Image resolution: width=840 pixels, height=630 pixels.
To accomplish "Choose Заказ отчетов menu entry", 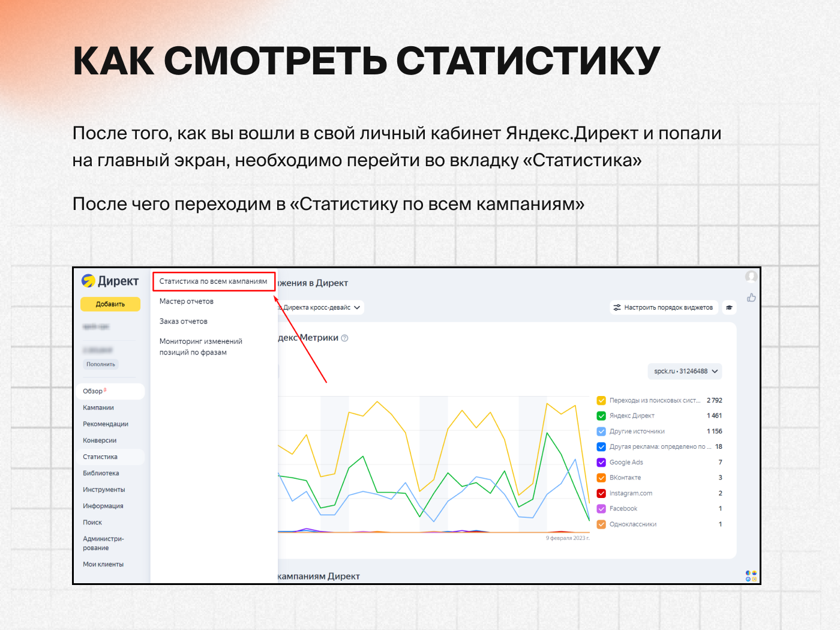I will click(x=184, y=322).
